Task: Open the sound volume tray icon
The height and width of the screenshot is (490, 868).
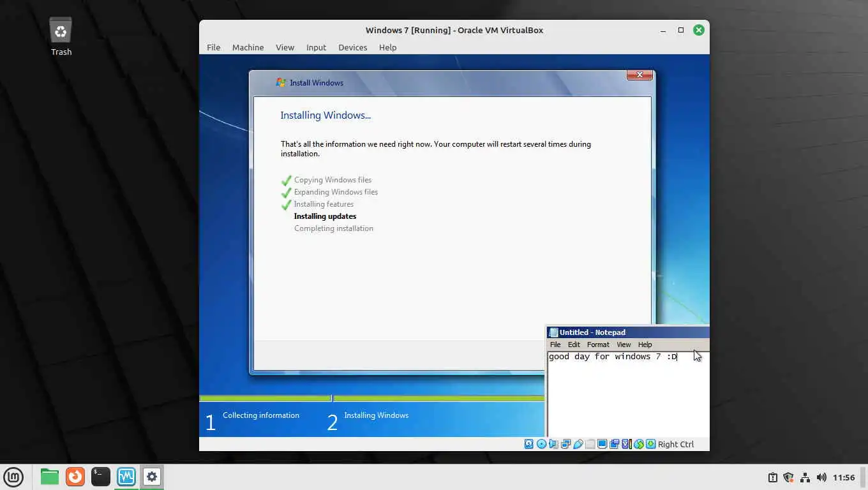Action: [821, 477]
